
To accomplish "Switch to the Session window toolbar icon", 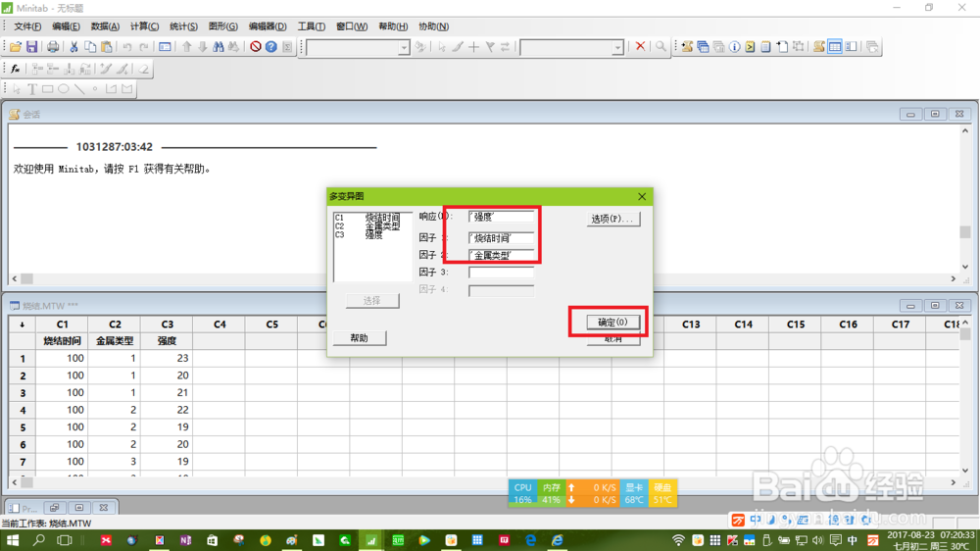I will tap(818, 47).
